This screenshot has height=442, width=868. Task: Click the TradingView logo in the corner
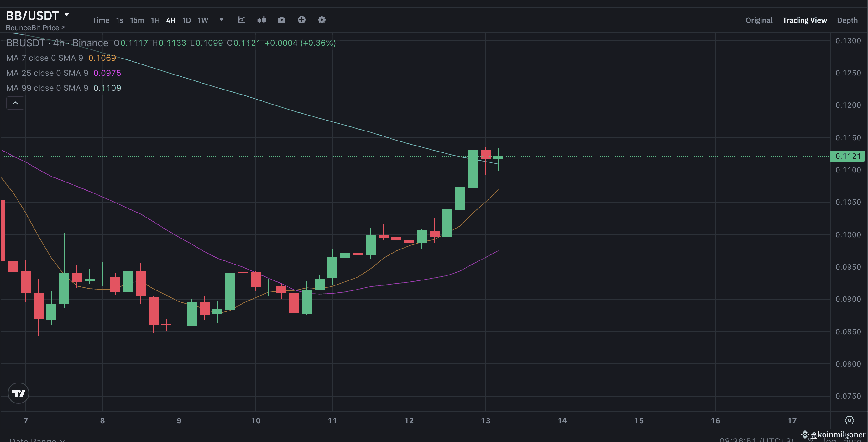(18, 393)
